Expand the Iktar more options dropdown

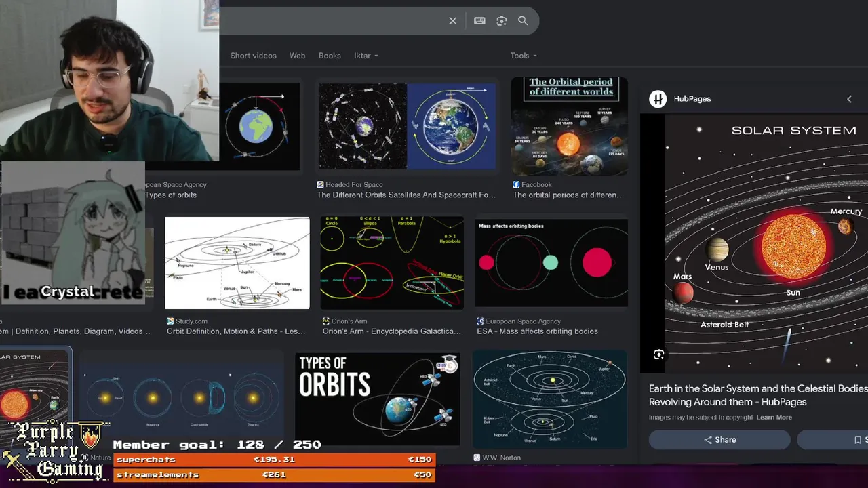[366, 56]
